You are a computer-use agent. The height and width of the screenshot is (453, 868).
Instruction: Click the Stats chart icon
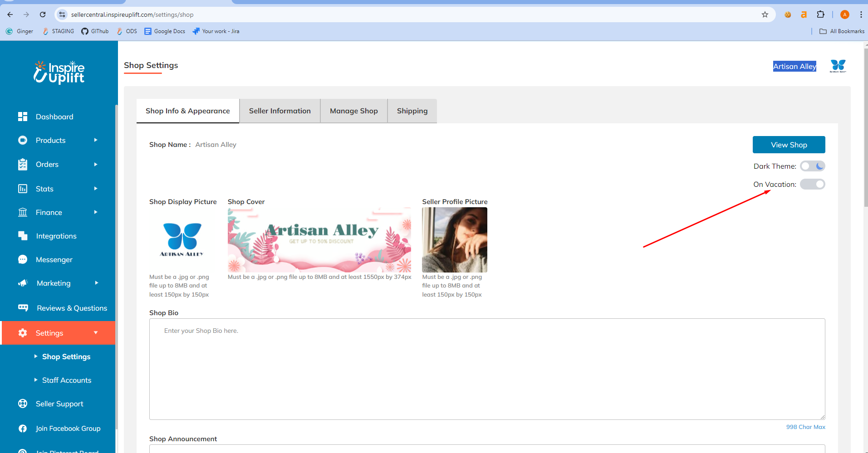(x=23, y=189)
